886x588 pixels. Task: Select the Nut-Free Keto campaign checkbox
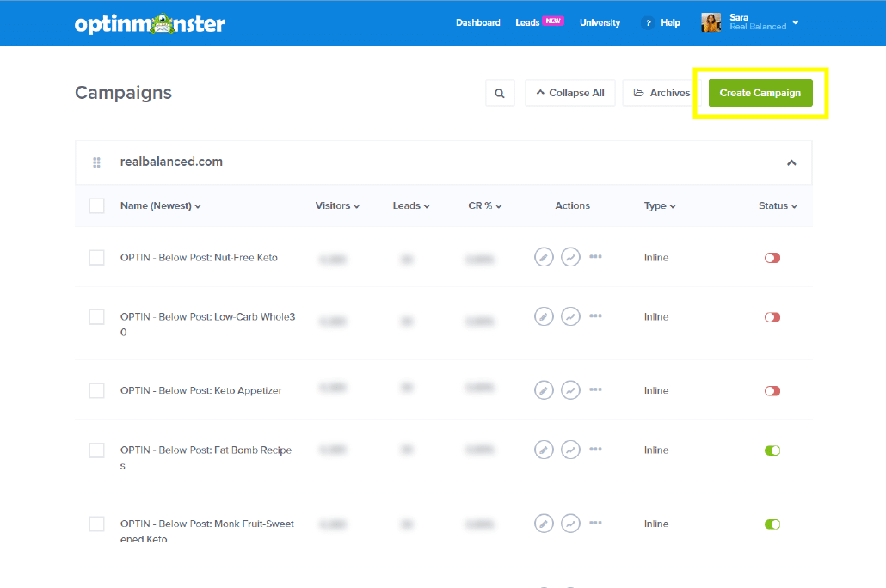tap(96, 258)
